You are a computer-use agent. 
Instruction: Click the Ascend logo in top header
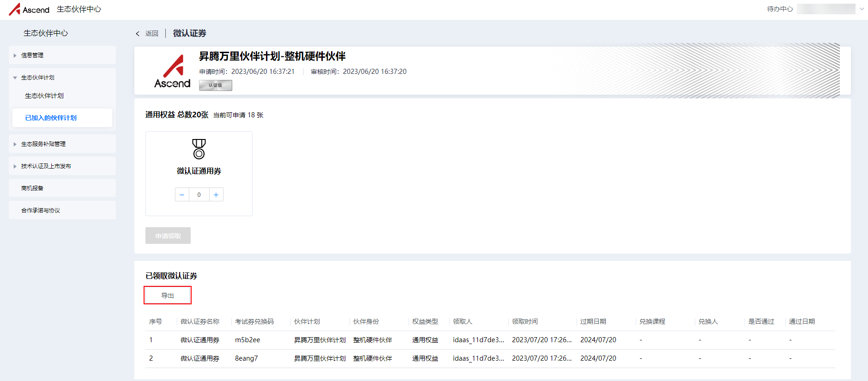coord(29,9)
